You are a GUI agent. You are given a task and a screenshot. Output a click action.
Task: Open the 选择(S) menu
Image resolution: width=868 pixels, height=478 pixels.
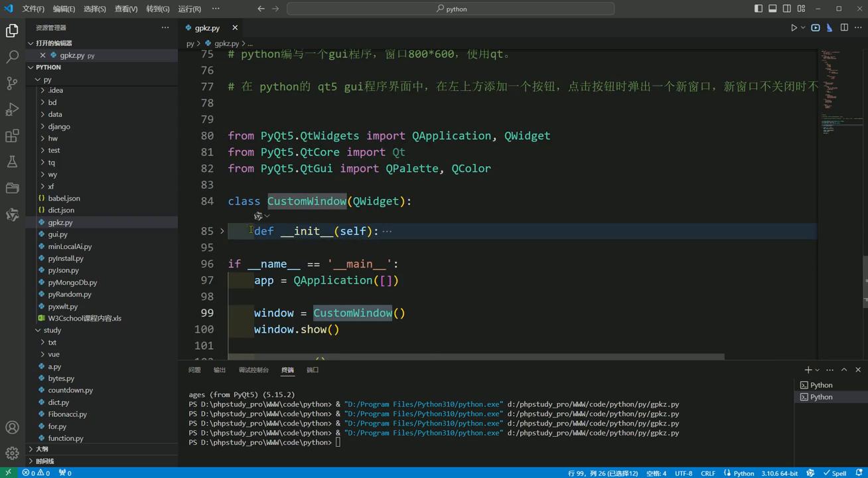95,9
